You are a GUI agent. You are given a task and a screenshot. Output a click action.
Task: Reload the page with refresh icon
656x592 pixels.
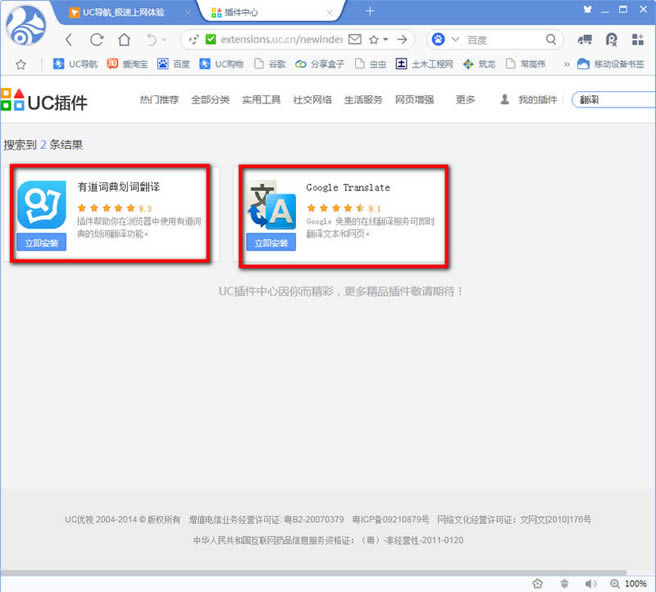(97, 40)
